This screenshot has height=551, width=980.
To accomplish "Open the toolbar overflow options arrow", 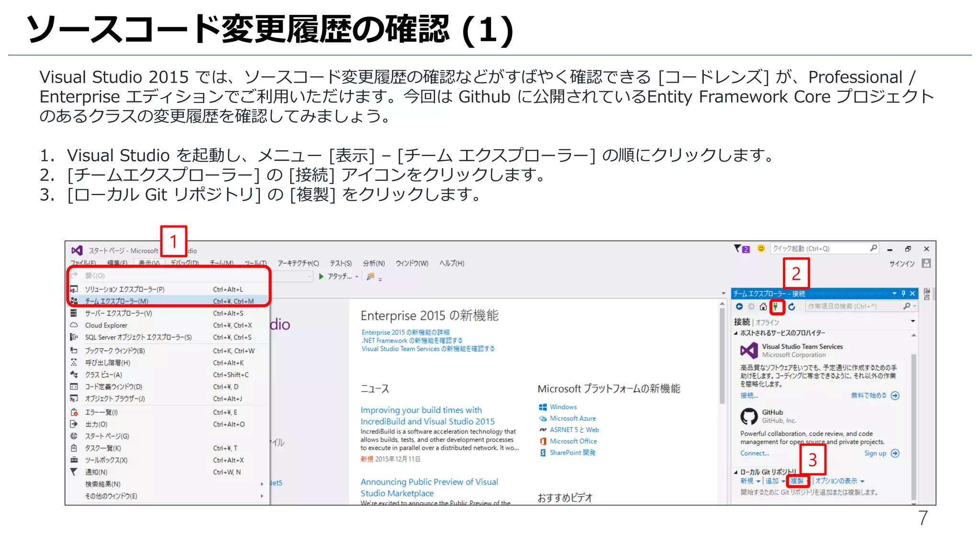I will coord(380,279).
